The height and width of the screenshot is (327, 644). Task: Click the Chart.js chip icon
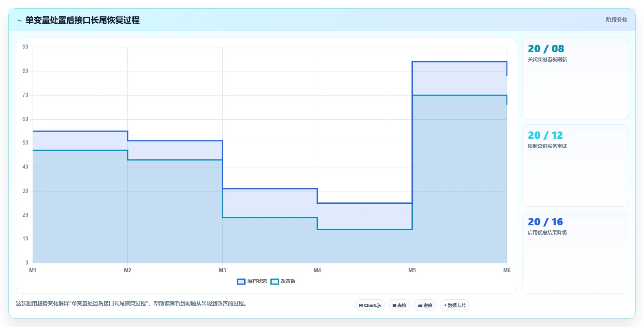pyautogui.click(x=361, y=305)
